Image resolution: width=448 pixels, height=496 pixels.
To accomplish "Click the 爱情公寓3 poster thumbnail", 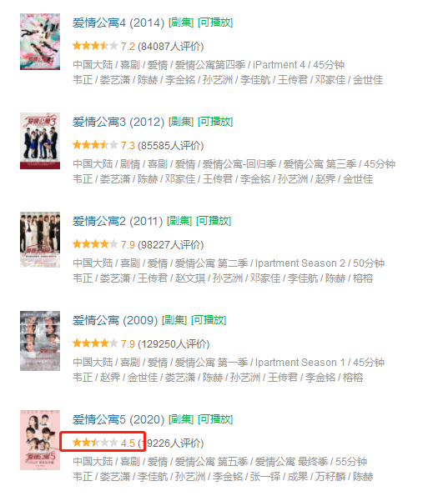I will click(x=40, y=141).
